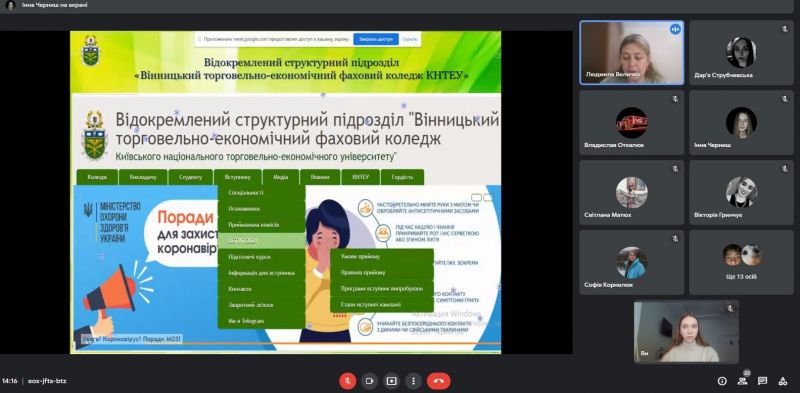800x393 pixels.
Task: Click the 'Скрыть' link in sharing banner
Action: tap(410, 39)
